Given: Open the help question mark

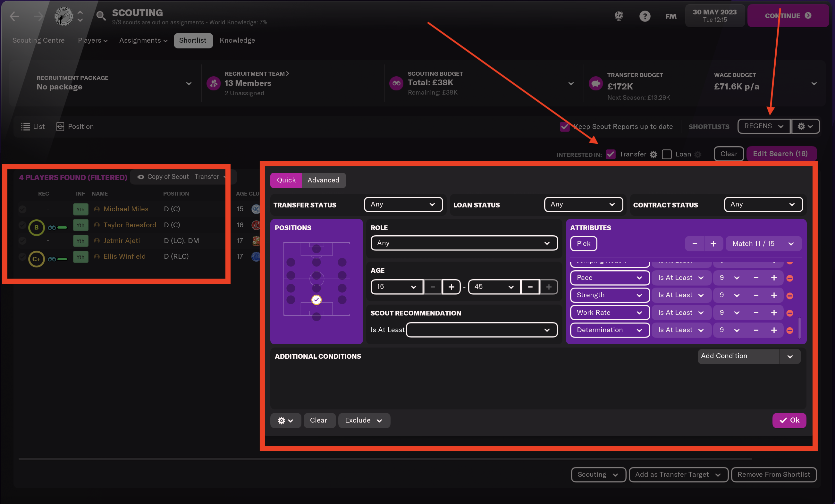Looking at the screenshot, I should coord(645,16).
